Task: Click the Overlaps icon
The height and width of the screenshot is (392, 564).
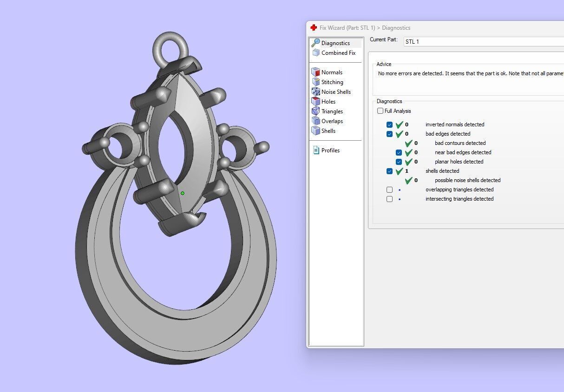Action: pyautogui.click(x=315, y=121)
